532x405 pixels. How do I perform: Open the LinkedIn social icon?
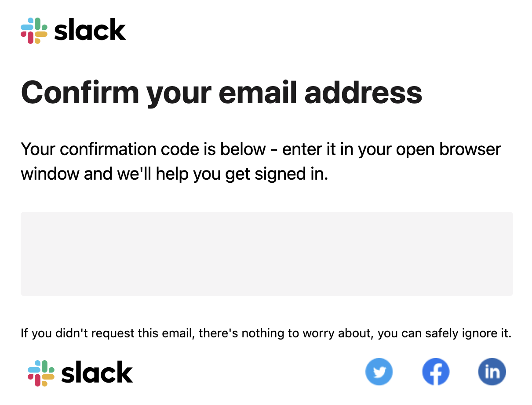pyautogui.click(x=492, y=372)
